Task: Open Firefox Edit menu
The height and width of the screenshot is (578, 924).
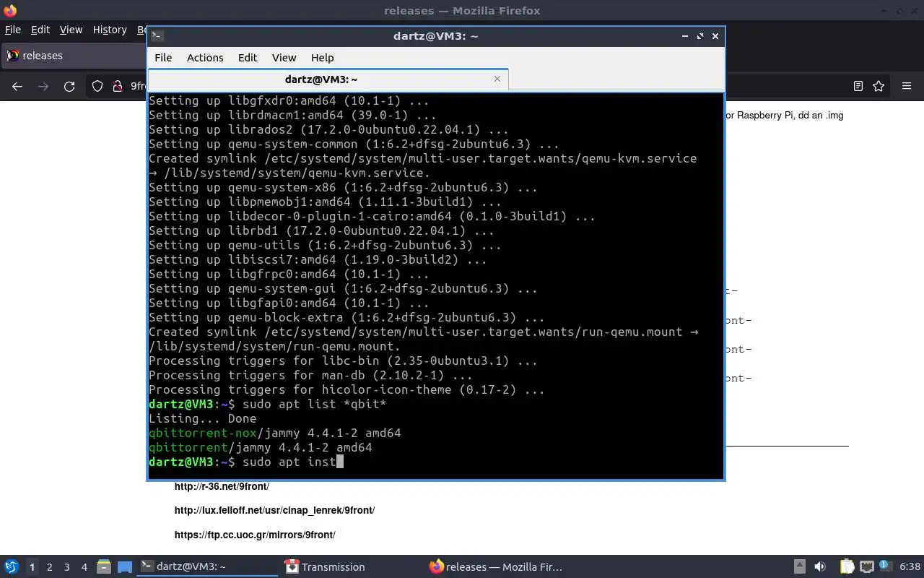Action: tap(40, 30)
